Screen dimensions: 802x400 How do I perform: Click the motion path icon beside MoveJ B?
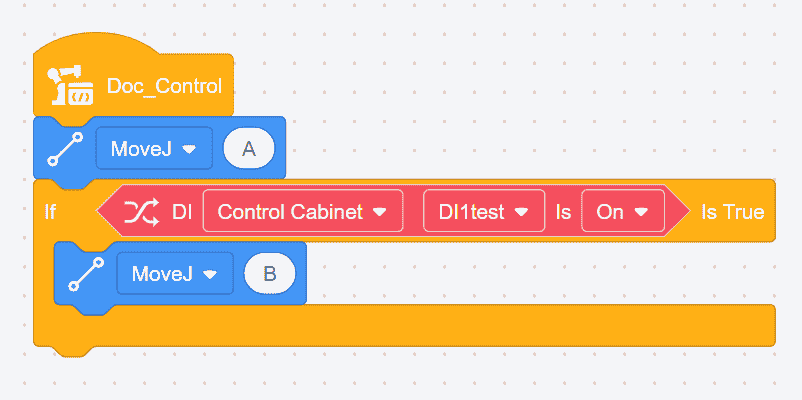click(86, 273)
